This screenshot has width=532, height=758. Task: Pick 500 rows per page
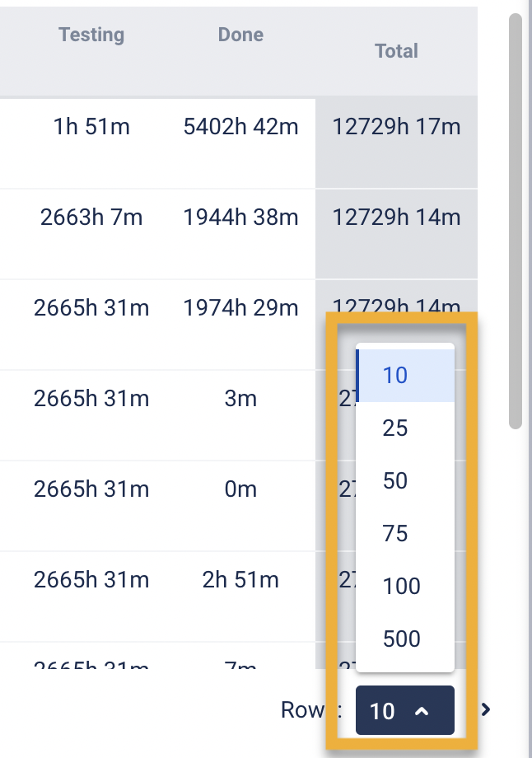402,639
